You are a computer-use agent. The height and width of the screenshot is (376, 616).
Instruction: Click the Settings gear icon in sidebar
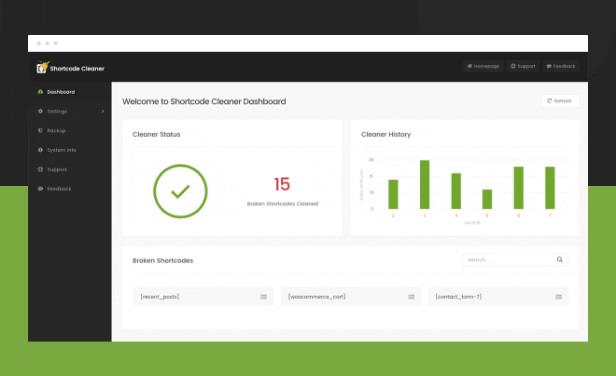tap(40, 111)
